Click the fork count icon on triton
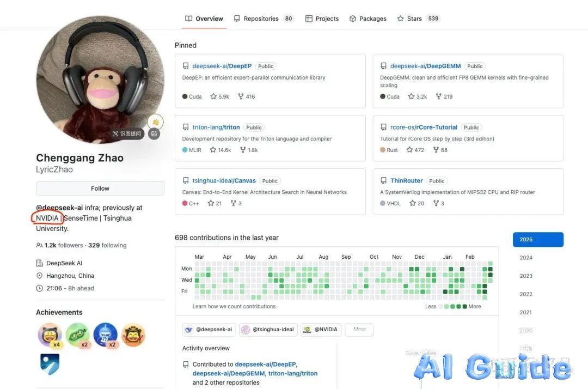The height and width of the screenshot is (389, 588). 243,150
